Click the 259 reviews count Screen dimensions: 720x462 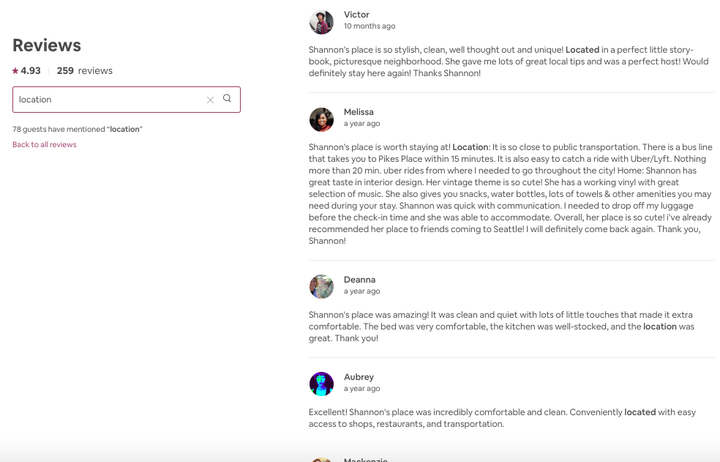tap(84, 71)
